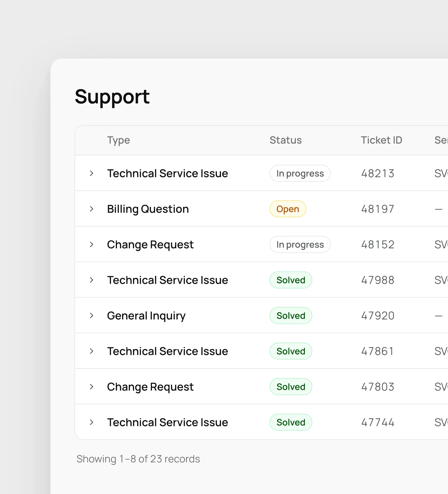Expand the ticket 47803 Change Request chevron
This screenshot has width=448, height=494.
tap(91, 387)
